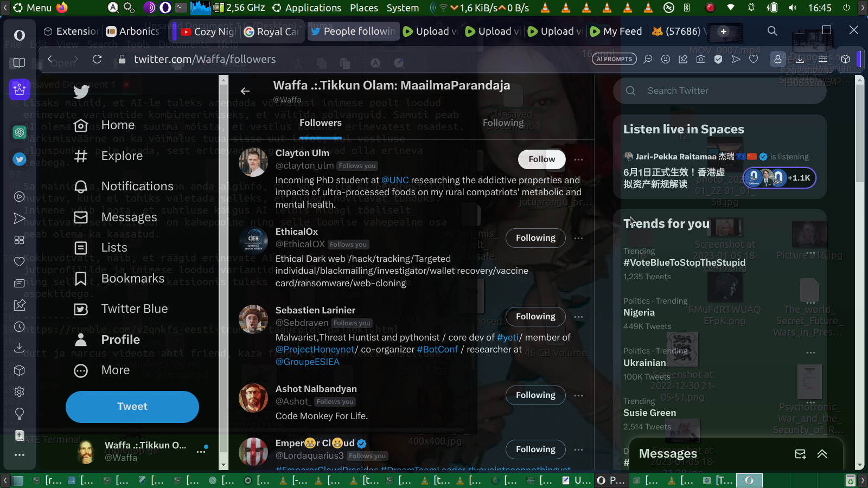868x488 pixels.
Task: Toggle Following for Sebastien Larinier
Action: [x=535, y=317]
